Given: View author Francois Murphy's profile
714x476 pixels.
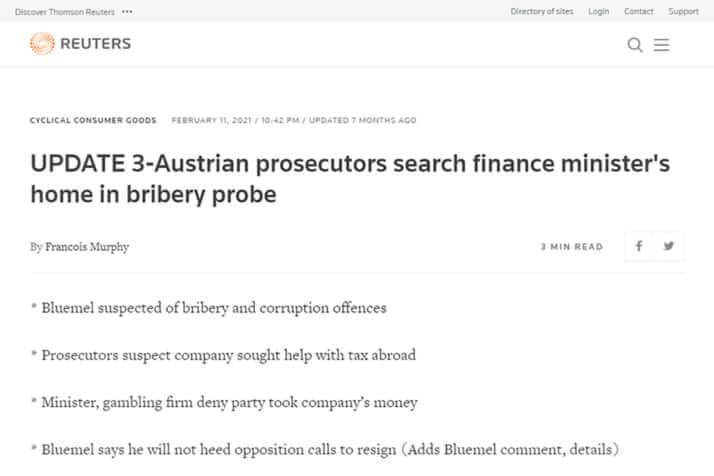Looking at the screenshot, I should (87, 246).
